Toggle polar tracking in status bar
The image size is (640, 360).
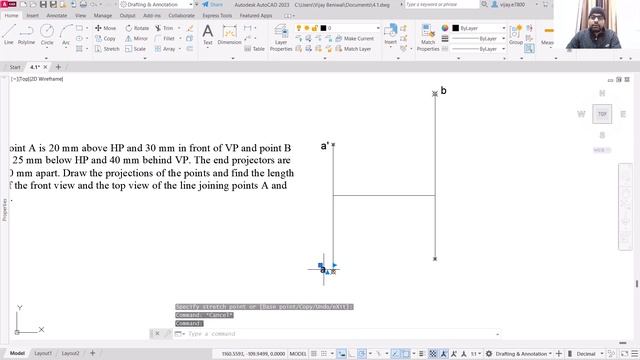click(x=362, y=353)
